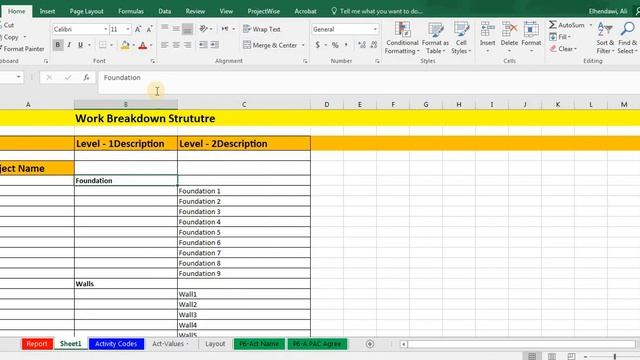640x360 pixels.
Task: Open Sort & Filter
Action: pos(605,38)
